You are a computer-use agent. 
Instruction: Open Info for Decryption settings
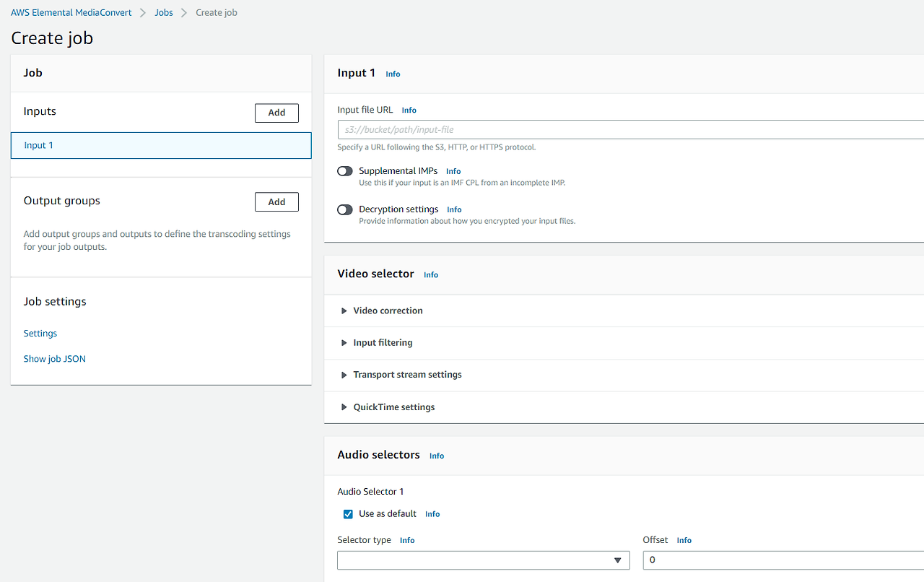(454, 210)
